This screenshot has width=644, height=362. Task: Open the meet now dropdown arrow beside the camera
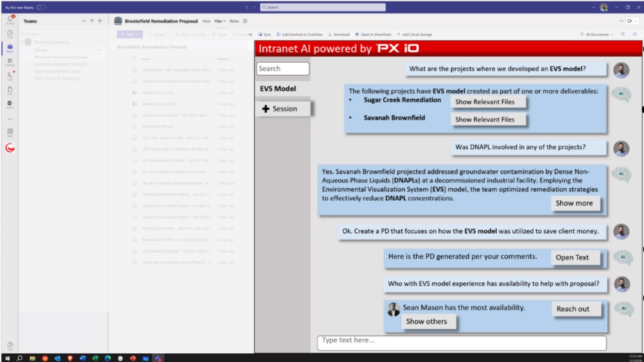click(x=636, y=21)
